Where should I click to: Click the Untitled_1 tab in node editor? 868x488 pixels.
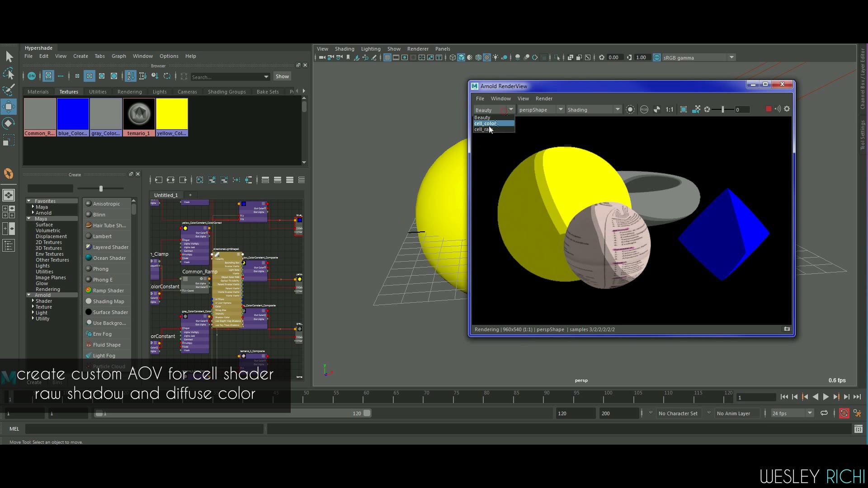click(165, 195)
